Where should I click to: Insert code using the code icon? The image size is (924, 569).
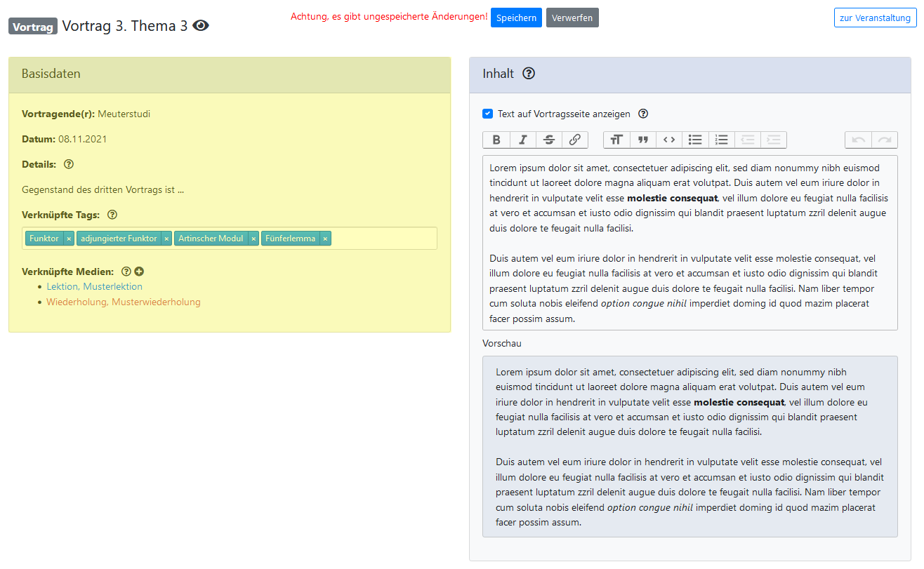pos(669,140)
